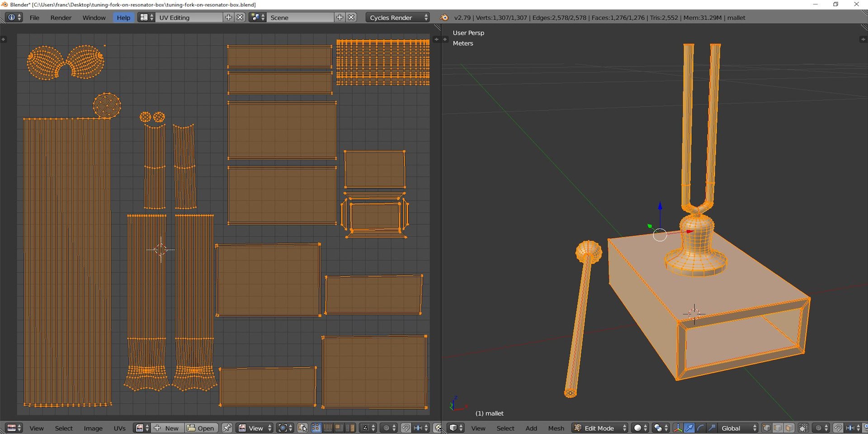Image resolution: width=868 pixels, height=434 pixels.
Task: Delete the UV Editing screen layout
Action: click(x=240, y=17)
